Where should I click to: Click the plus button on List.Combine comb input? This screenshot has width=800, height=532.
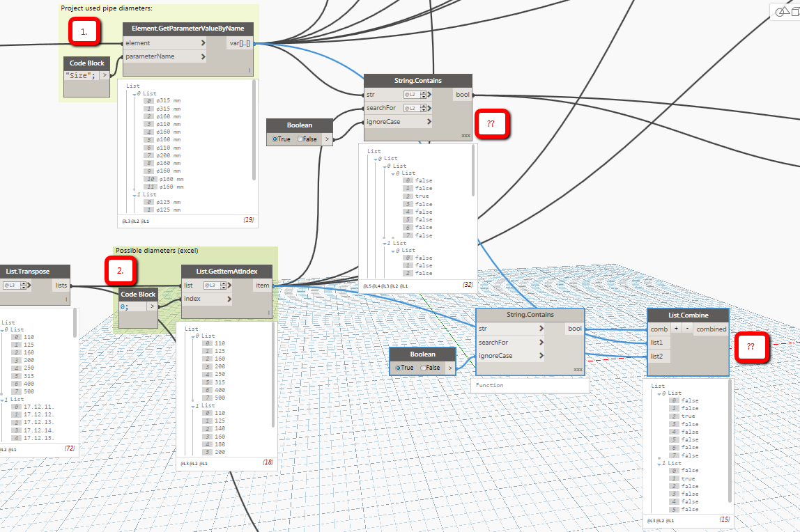point(676,328)
